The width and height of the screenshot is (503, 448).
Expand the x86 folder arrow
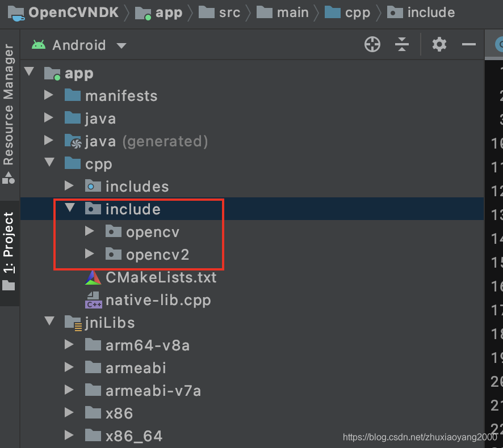coord(69,412)
